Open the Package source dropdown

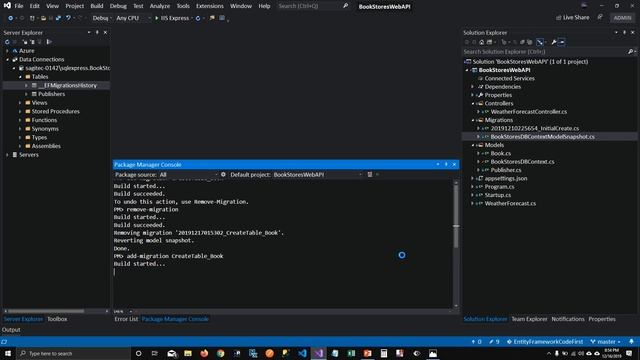point(188,175)
